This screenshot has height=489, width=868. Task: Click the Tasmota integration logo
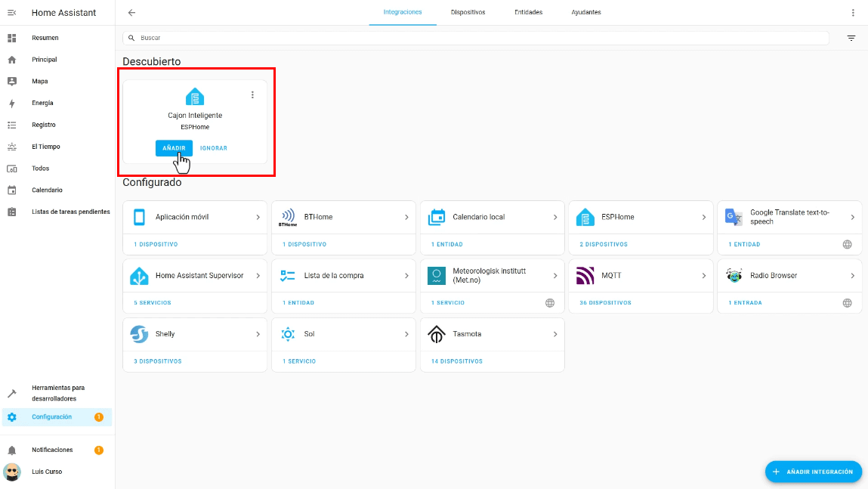tap(437, 334)
